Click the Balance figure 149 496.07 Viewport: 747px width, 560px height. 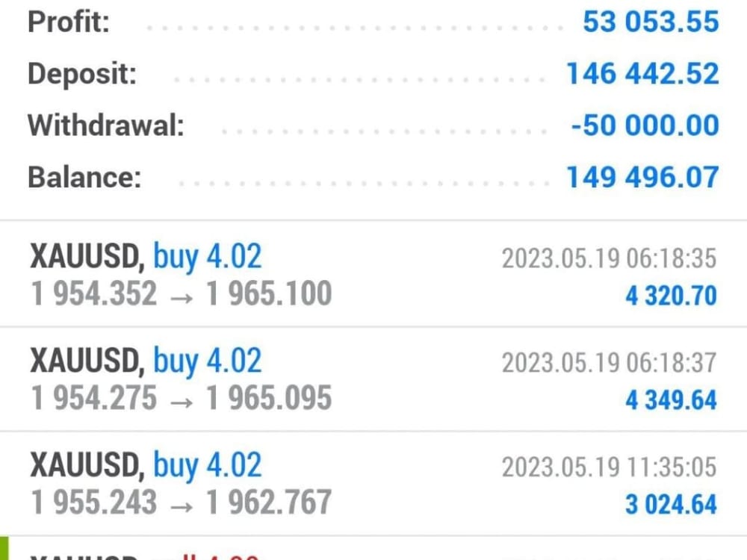pos(642,178)
